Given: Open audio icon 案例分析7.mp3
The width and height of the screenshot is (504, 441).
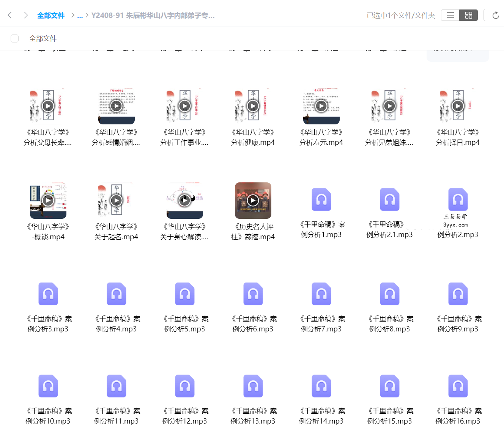Looking at the screenshot, I should tap(321, 294).
